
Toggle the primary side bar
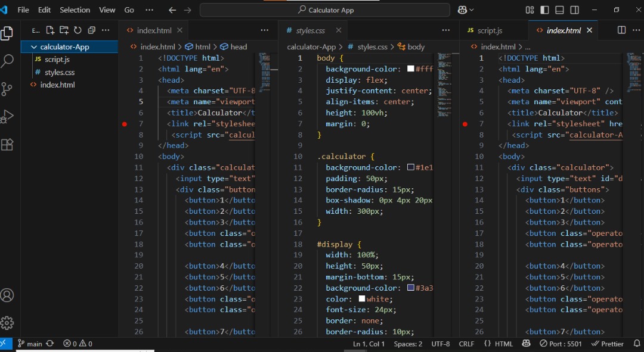(x=544, y=10)
